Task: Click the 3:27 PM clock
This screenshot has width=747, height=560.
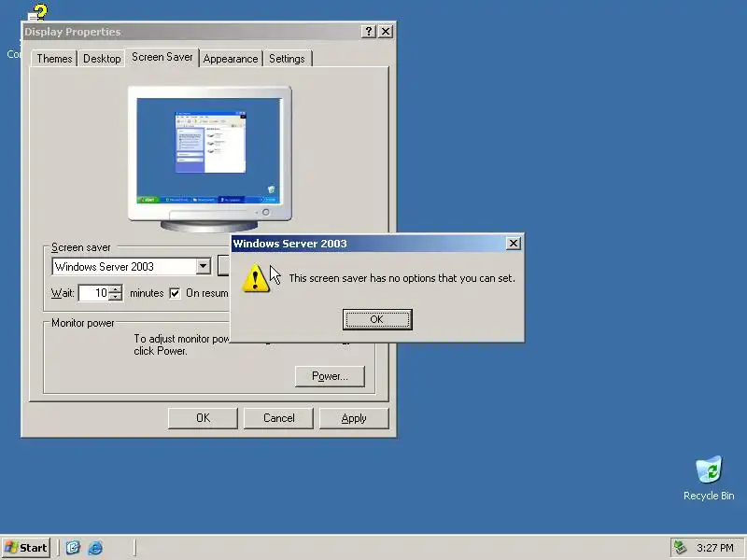Action: [x=714, y=548]
